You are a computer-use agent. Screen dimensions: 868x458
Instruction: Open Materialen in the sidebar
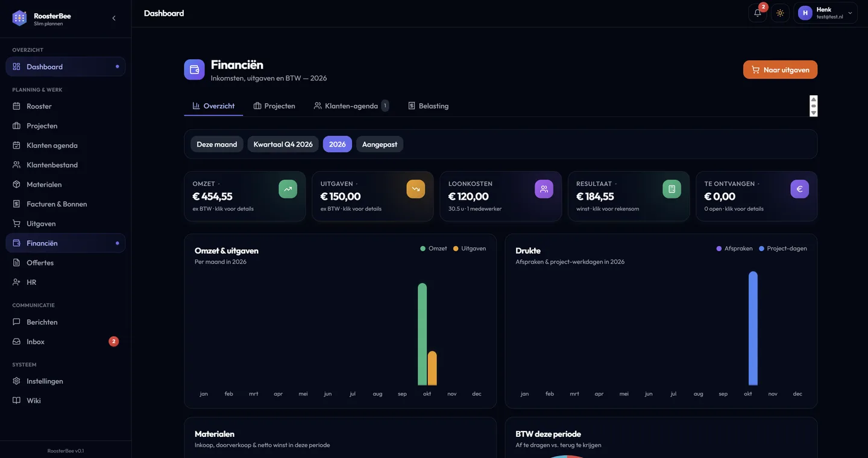pyautogui.click(x=66, y=184)
